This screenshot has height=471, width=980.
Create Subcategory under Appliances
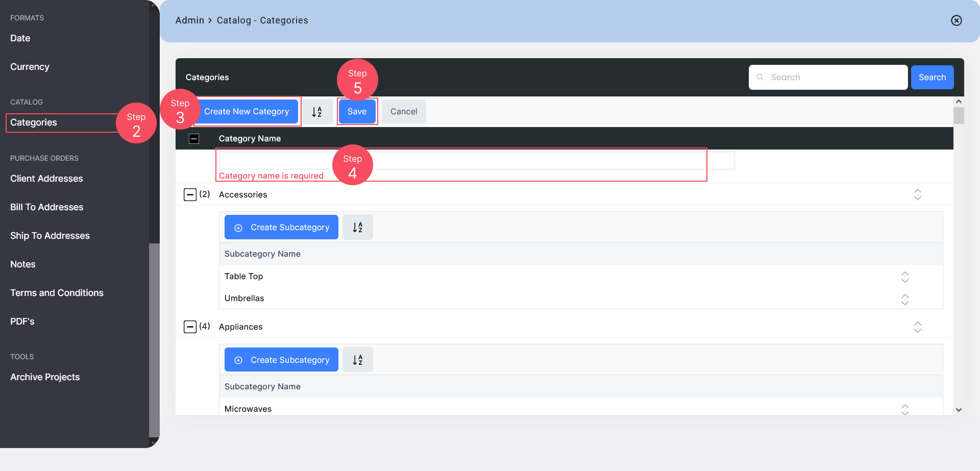point(281,360)
